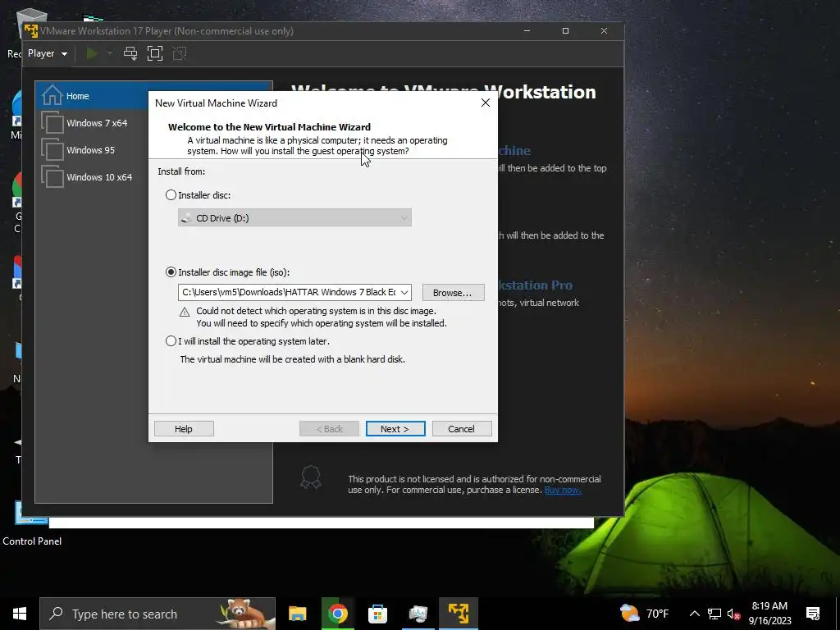This screenshot has width=840, height=630.
Task: Expand the ISO path dropdown arrow
Action: click(404, 293)
